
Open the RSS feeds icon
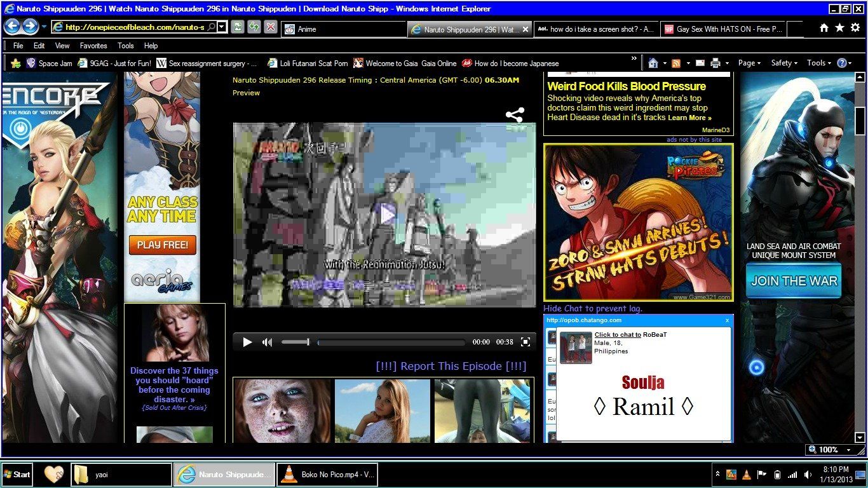tap(676, 63)
